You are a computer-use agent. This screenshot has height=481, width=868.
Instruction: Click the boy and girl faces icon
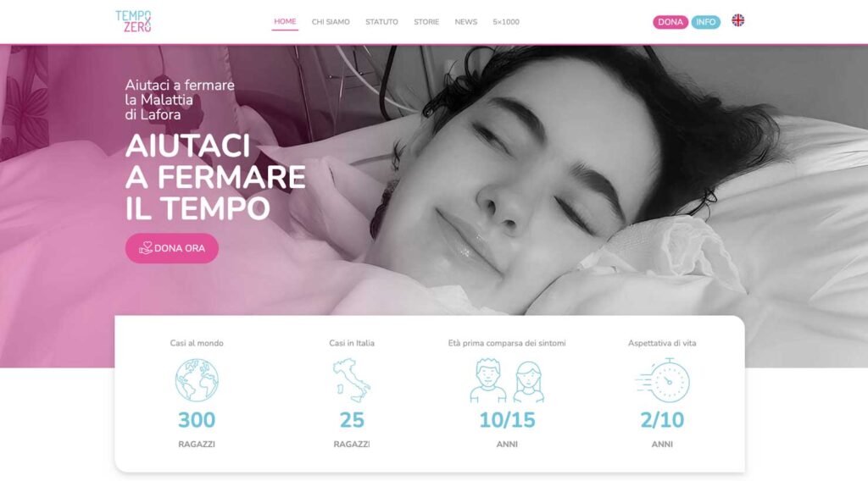coord(507,380)
